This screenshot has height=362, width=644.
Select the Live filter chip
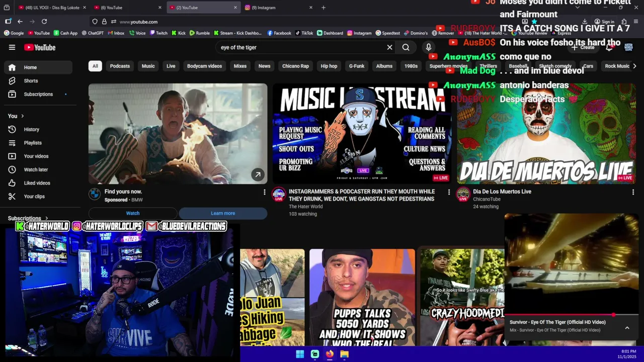171,66
